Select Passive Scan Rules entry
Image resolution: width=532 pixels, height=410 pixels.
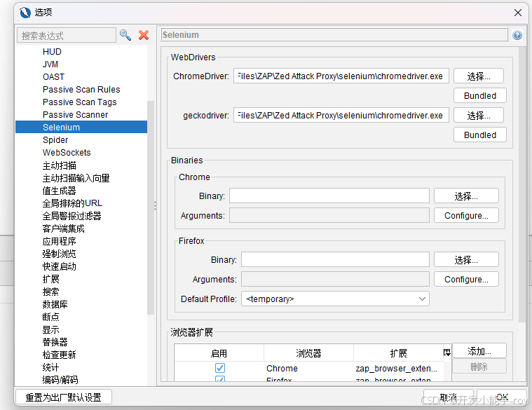[81, 89]
